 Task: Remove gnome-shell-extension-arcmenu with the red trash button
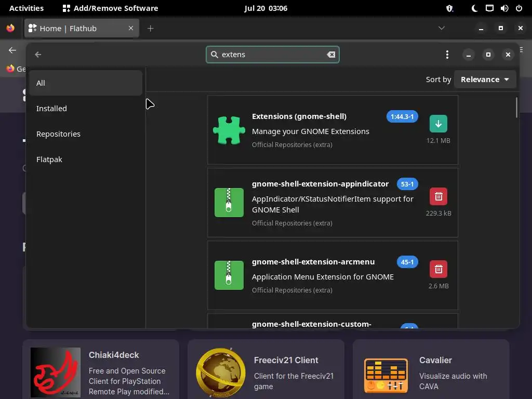[x=438, y=269]
